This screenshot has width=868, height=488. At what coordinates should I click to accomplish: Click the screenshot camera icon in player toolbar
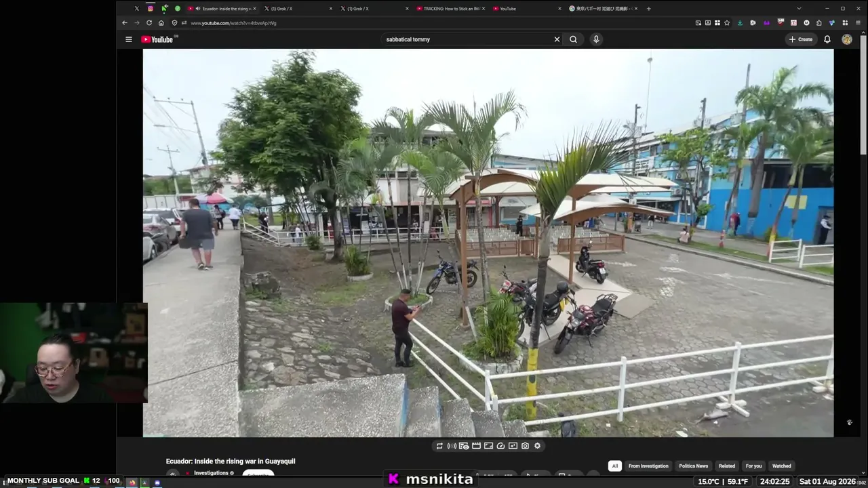525,446
